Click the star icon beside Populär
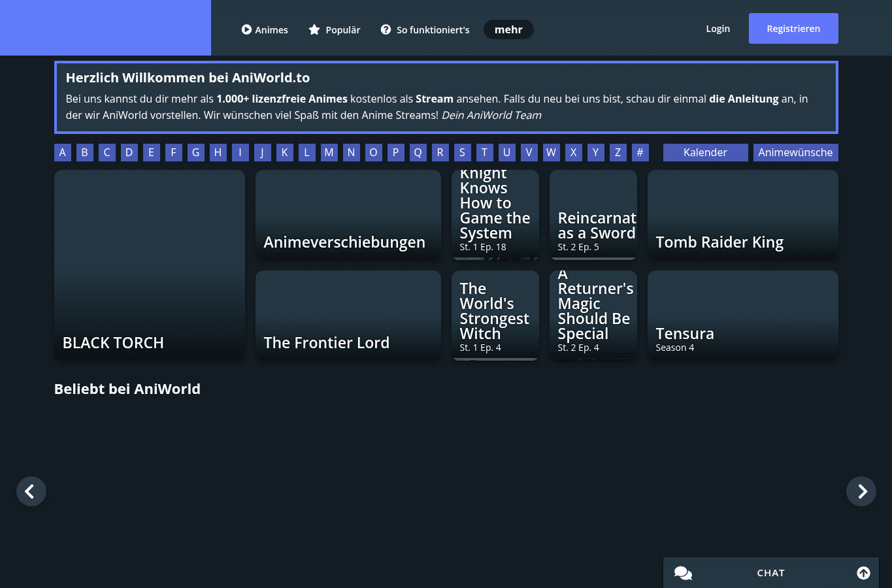The height and width of the screenshot is (588, 892). pyautogui.click(x=314, y=29)
